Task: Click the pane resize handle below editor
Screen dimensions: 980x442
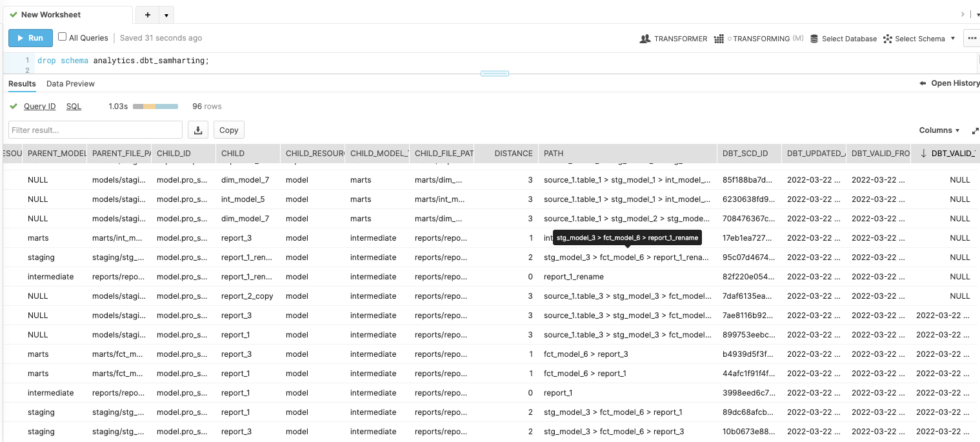Action: coord(495,74)
